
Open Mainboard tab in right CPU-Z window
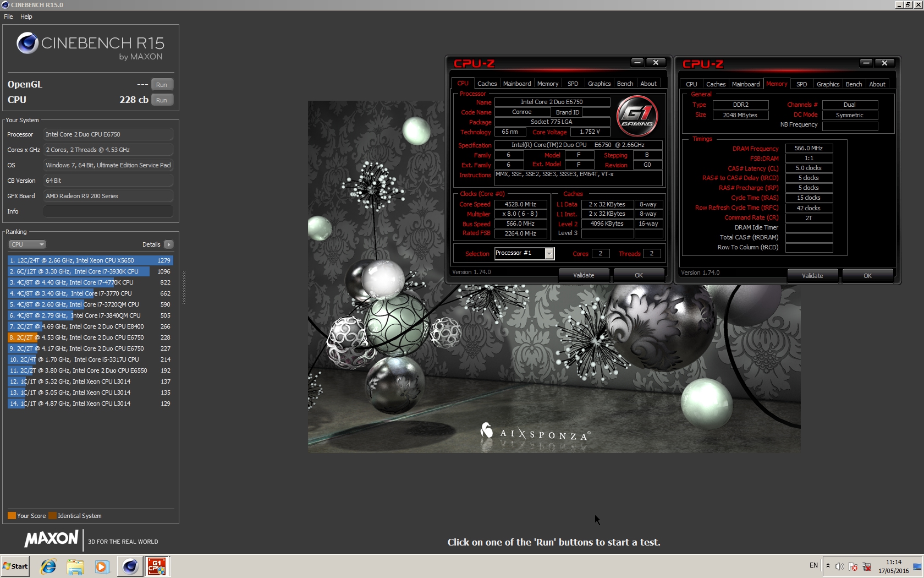coord(746,84)
